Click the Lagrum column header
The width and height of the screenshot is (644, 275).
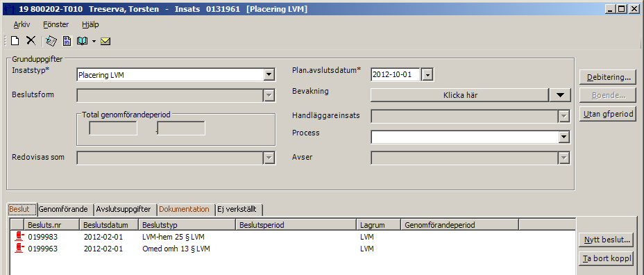[x=378, y=225]
